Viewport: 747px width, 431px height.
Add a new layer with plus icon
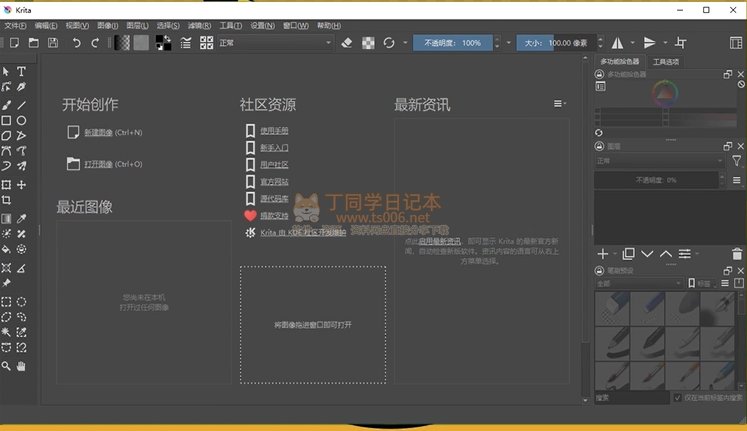click(x=602, y=254)
